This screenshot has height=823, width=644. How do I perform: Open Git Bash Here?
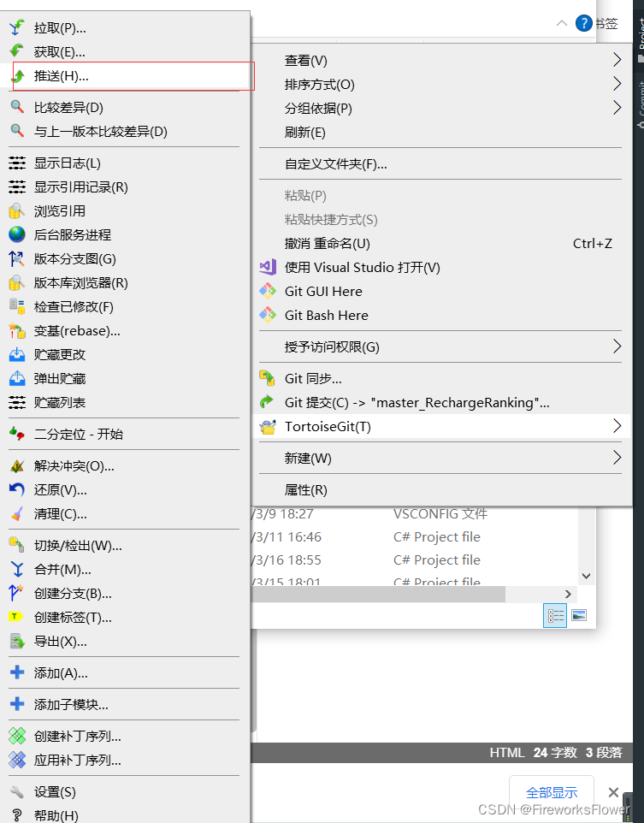[x=441, y=316]
